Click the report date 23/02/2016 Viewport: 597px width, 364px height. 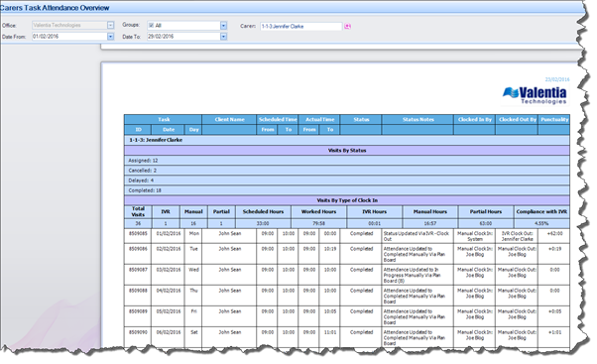(557, 79)
